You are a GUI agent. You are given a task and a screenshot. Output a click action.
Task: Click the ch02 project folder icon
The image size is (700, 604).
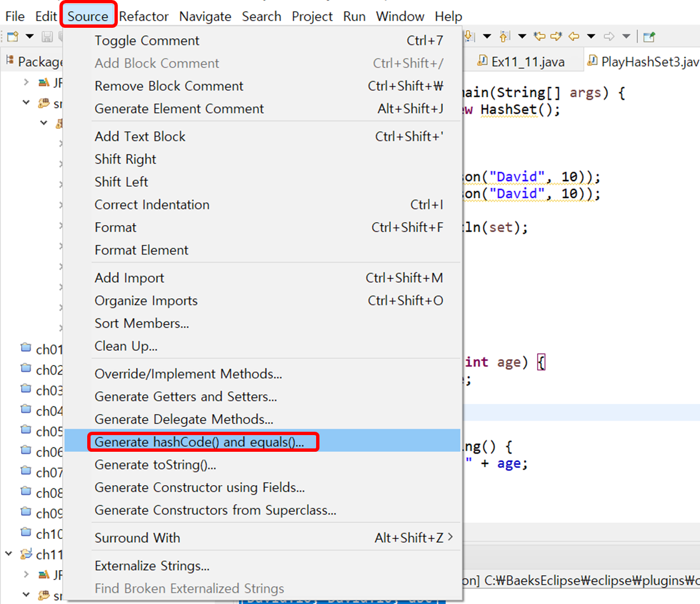pyautogui.click(x=26, y=368)
